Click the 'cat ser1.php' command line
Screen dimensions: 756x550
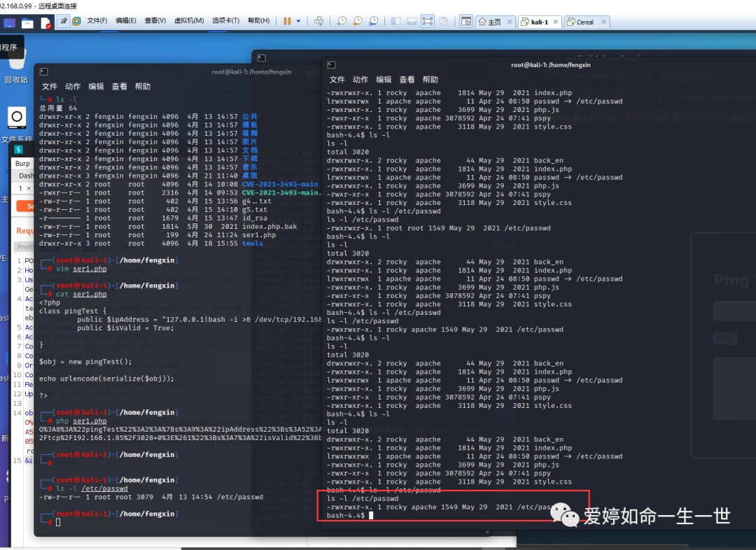click(81, 294)
